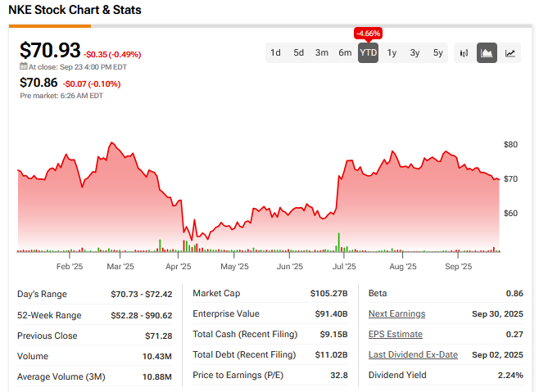Click the EPS Estimate value 0.27
This screenshot has height=392, width=539.
514,334
